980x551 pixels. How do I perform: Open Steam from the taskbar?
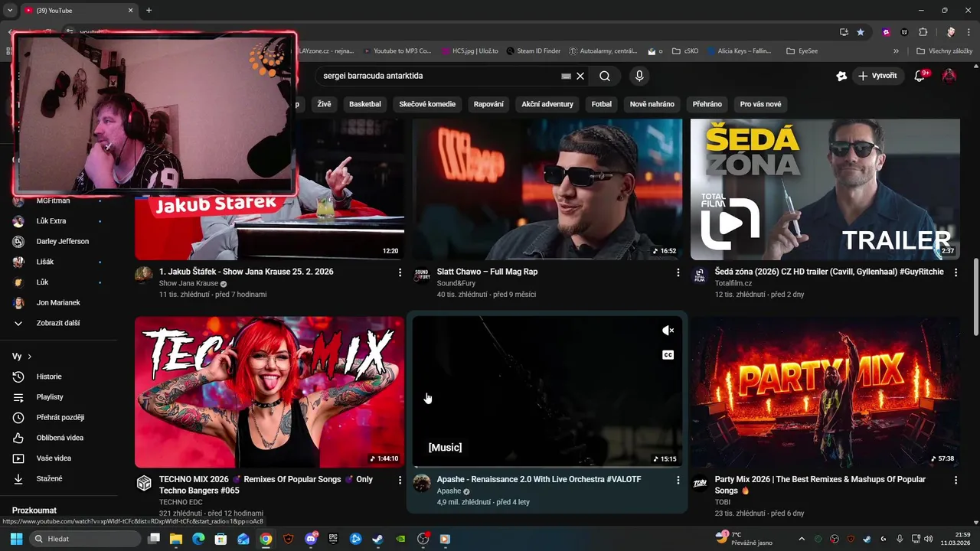pos(378,539)
